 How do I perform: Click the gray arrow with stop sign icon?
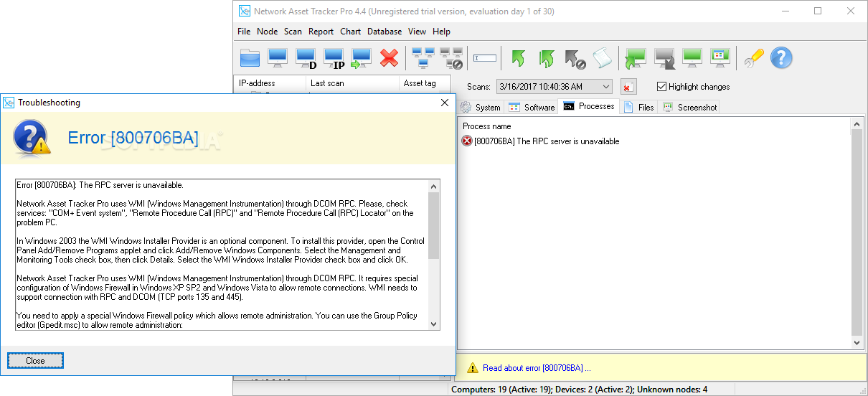[575, 58]
